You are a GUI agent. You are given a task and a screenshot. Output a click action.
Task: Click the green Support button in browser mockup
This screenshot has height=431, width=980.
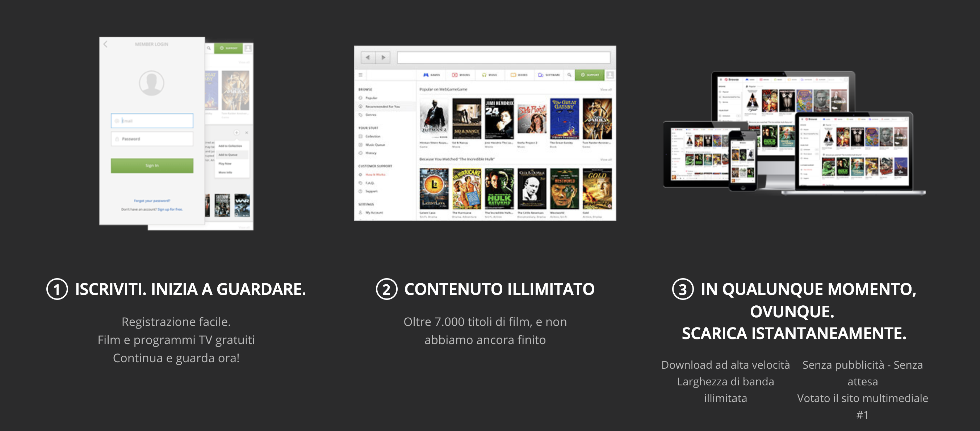pyautogui.click(x=590, y=75)
